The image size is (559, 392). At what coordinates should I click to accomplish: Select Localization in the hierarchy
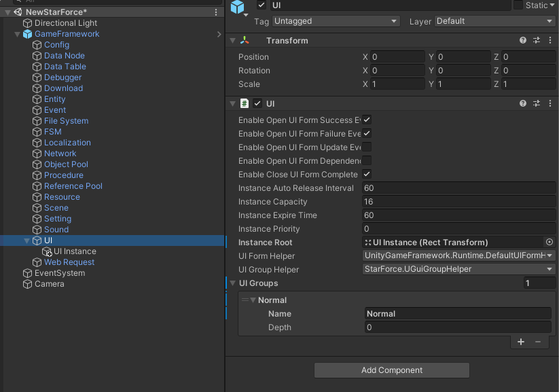click(67, 143)
